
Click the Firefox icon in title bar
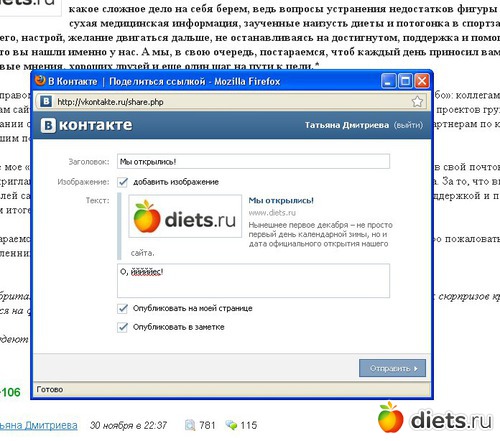pyautogui.click(x=40, y=81)
